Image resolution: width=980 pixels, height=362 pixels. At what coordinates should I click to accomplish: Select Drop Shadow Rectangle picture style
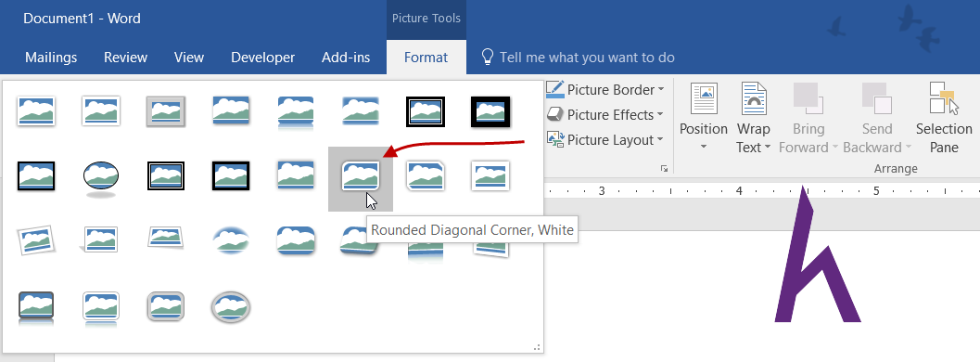click(x=231, y=111)
